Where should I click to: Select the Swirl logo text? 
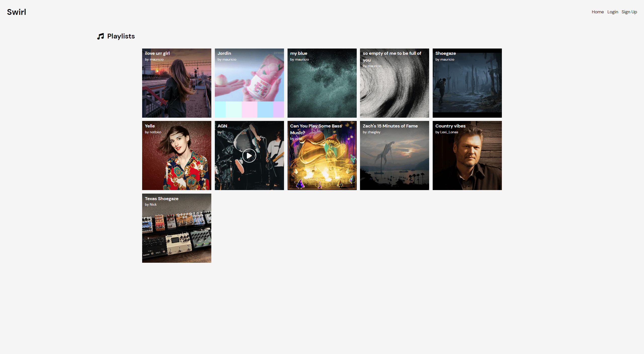coord(16,11)
